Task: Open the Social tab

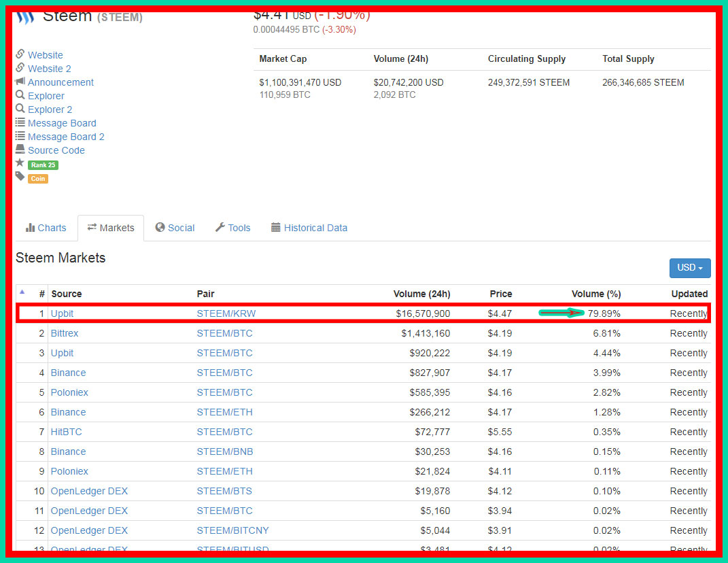Action: click(x=175, y=228)
